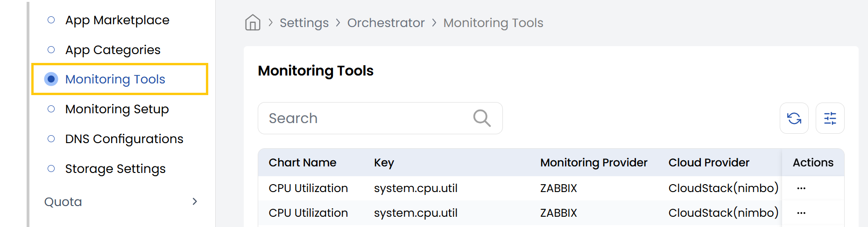The height and width of the screenshot is (227, 868).
Task: Open App Categories in sidebar
Action: [x=113, y=50]
